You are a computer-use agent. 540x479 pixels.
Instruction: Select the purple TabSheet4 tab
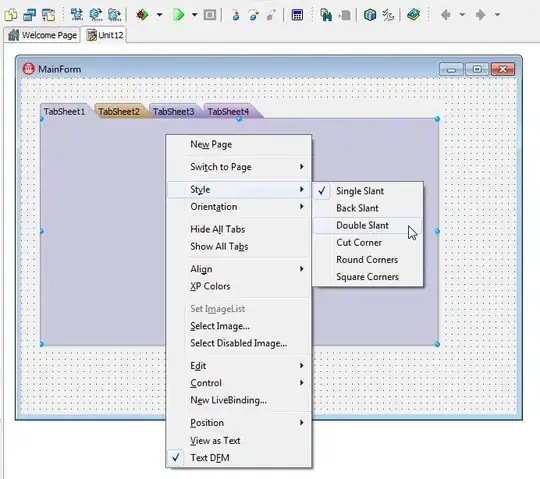[229, 111]
